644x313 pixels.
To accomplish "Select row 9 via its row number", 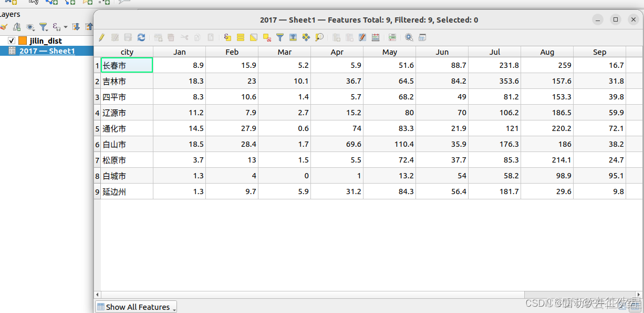I will (x=97, y=191).
